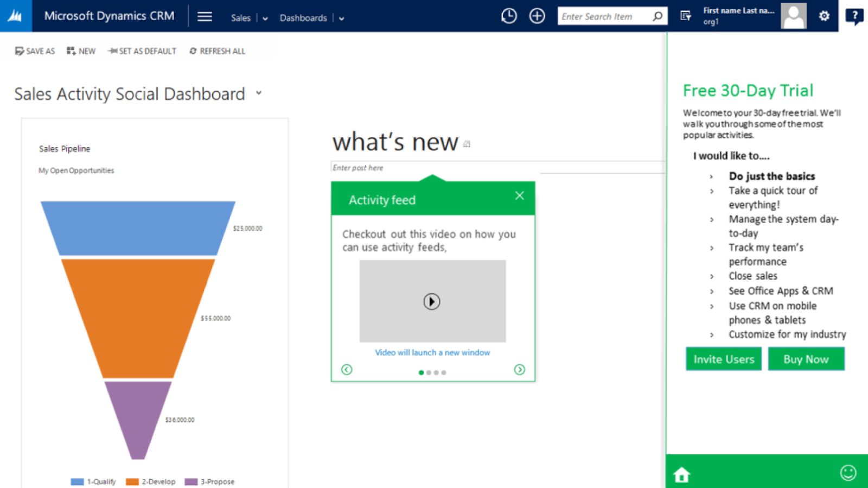Select Dashboards in the navigation bar
868x488 pixels.
(x=303, y=18)
